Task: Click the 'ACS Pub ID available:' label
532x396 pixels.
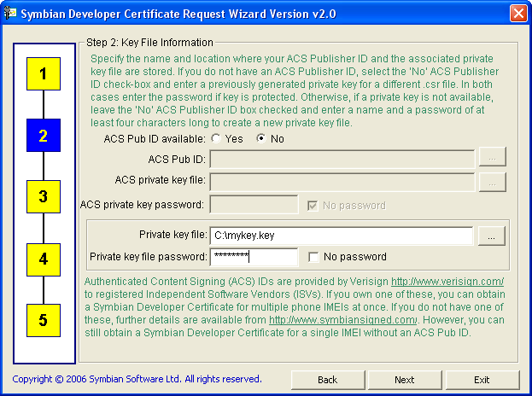Action: pos(155,139)
